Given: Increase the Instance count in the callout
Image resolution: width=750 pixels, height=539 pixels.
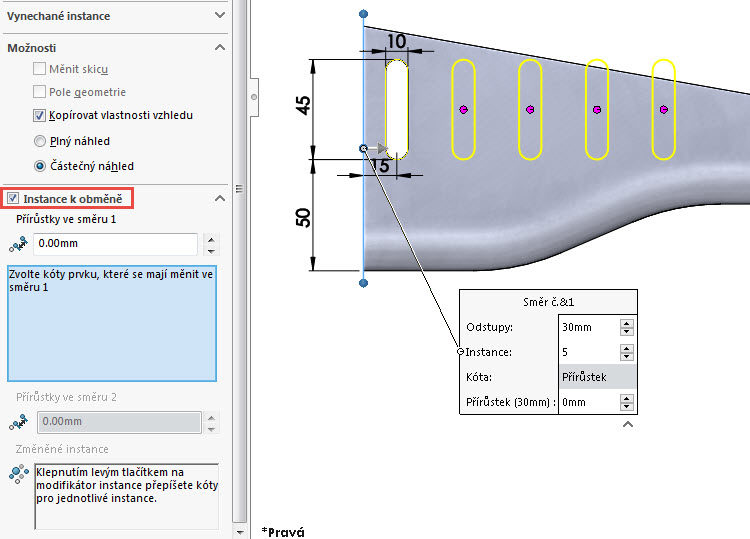Looking at the screenshot, I should [627, 348].
